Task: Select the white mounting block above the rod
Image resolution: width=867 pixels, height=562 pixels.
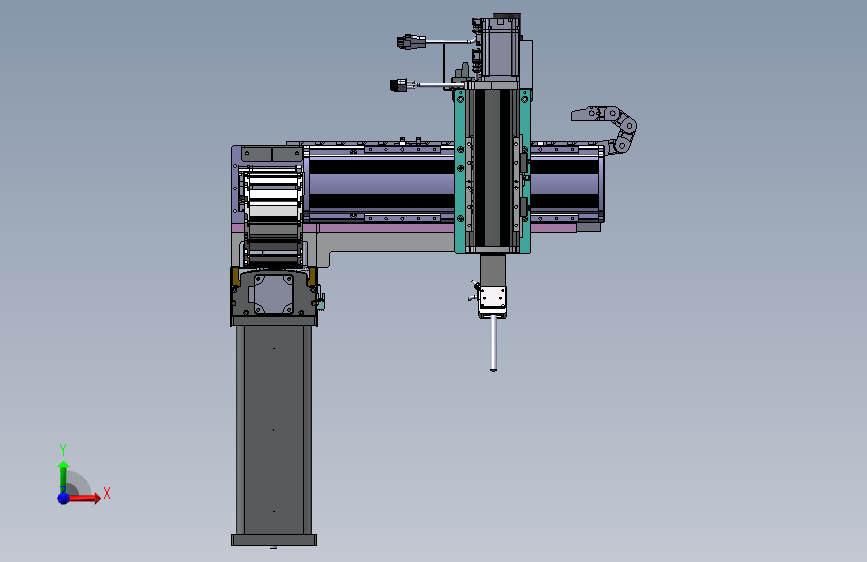Action: tap(493, 300)
